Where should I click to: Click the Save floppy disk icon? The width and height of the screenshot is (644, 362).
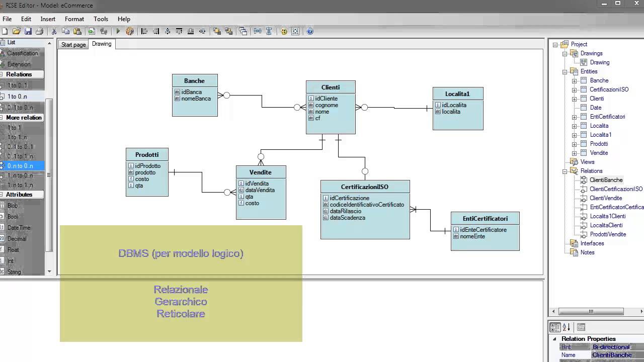(28, 31)
